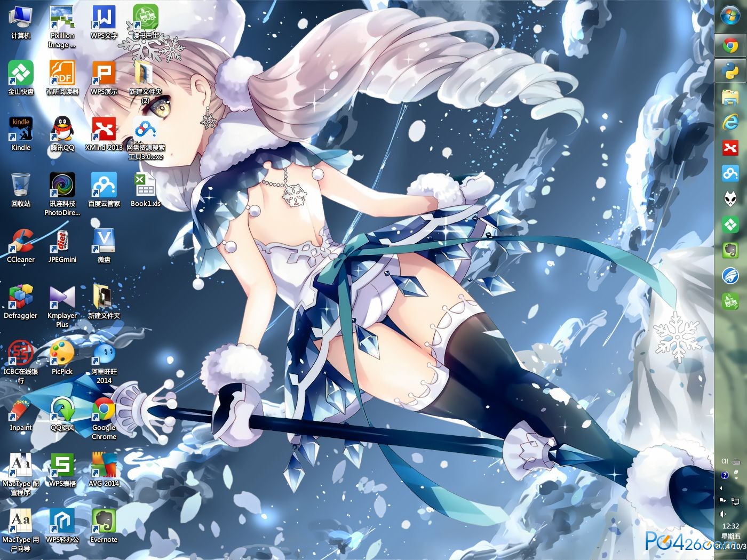Open MacType 用户向导 shortcut
Viewport: 747px width, 560px height.
tap(21, 531)
